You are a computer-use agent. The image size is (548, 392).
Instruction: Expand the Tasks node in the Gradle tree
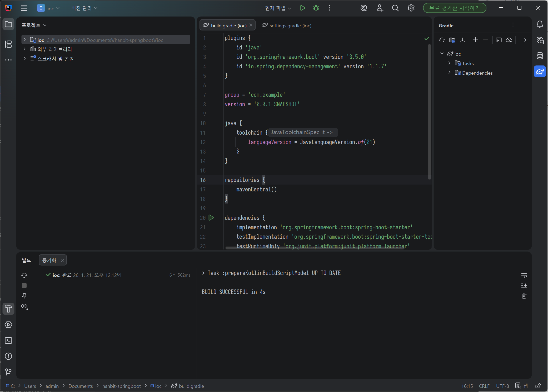(449, 63)
